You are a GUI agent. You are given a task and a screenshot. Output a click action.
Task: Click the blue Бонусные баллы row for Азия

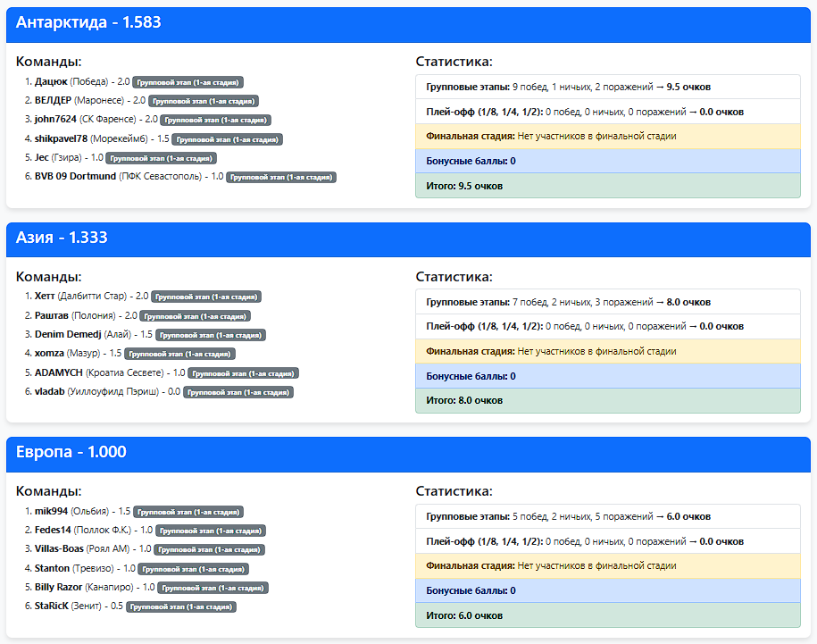pos(607,376)
